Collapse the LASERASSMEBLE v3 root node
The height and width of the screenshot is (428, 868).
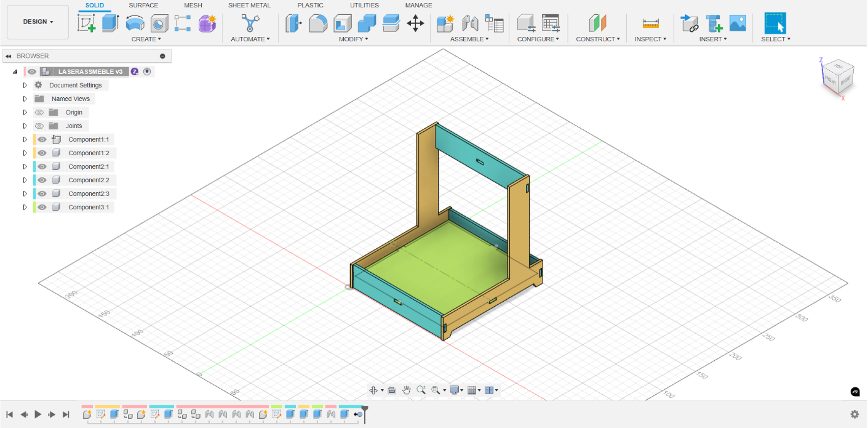[x=15, y=71]
